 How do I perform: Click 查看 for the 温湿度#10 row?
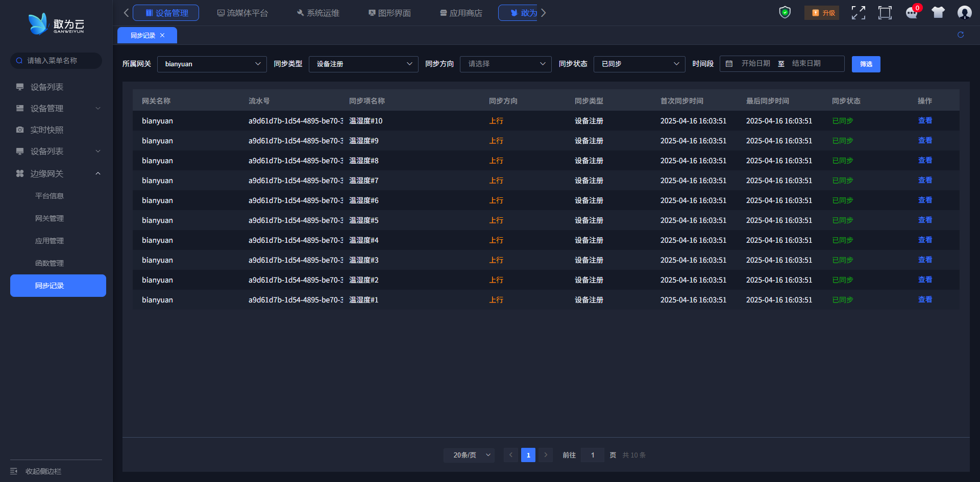pos(925,121)
